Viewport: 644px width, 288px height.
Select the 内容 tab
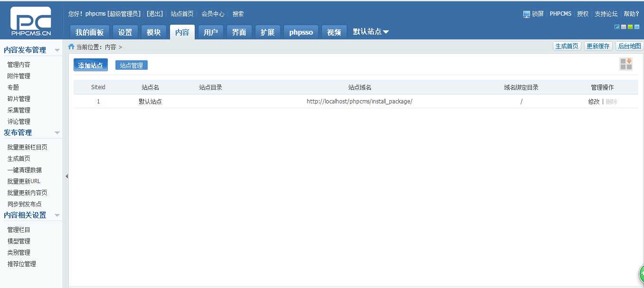coord(182,32)
